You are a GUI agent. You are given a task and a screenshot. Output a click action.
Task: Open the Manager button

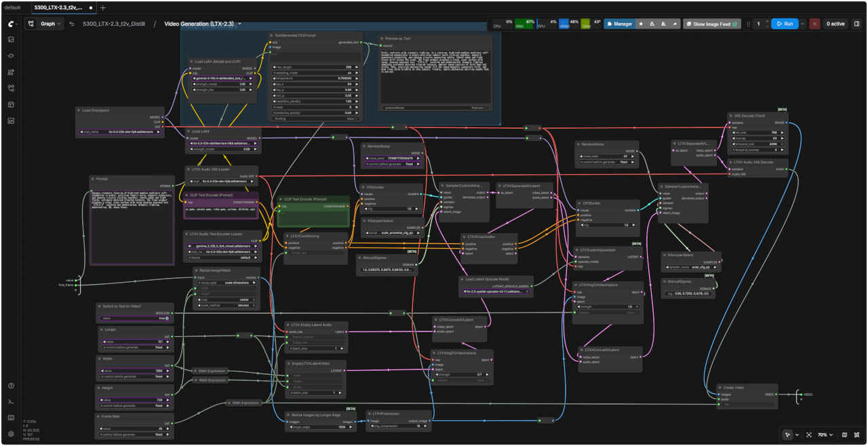pos(619,24)
